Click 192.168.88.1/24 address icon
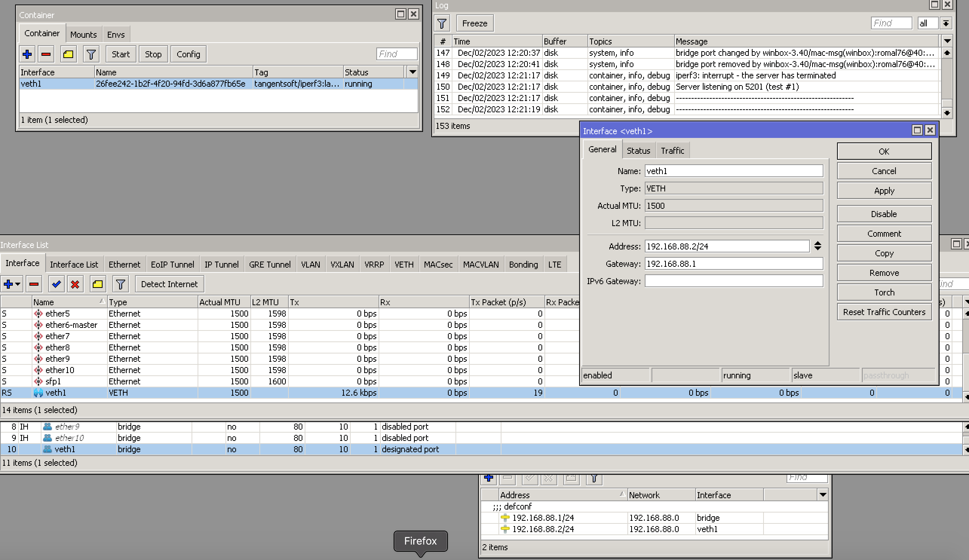The image size is (969, 560). click(x=505, y=518)
